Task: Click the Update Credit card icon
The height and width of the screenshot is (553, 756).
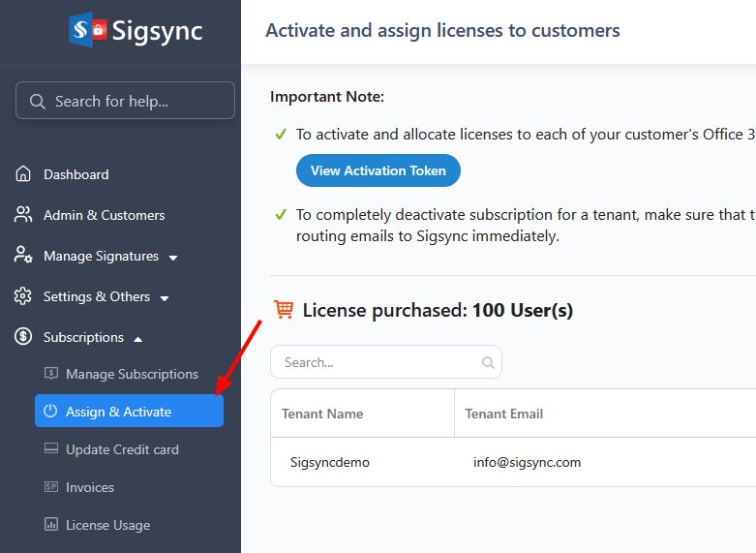Action: coord(51,448)
